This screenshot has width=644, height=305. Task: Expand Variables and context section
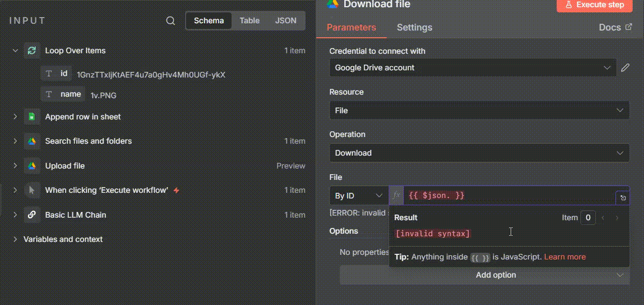16,239
